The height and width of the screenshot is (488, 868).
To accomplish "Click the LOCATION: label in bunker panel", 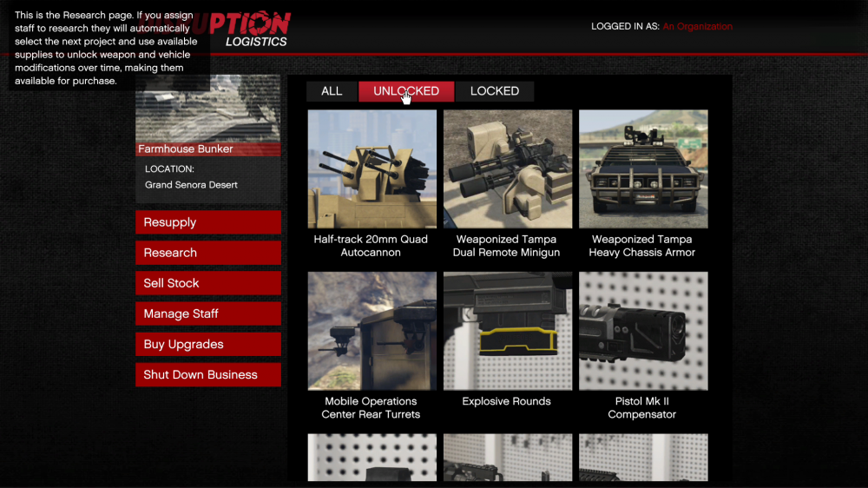I will (x=169, y=169).
